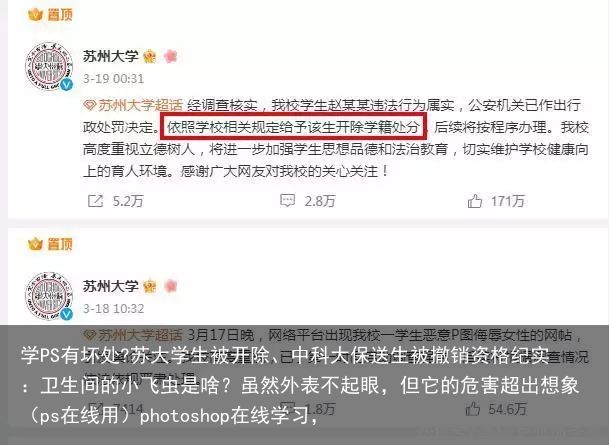Viewport: 609px width, 445px height.
Task: Open the comment icon on the second post
Action: pos(287,408)
